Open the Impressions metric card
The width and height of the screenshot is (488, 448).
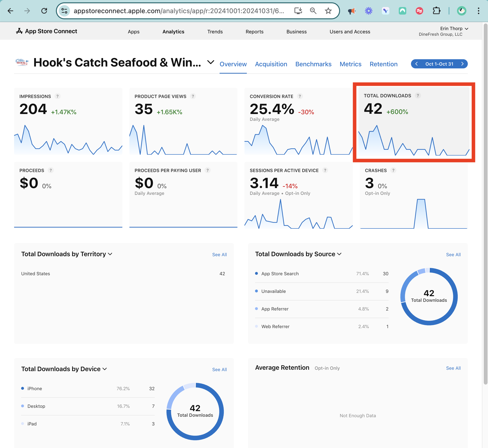click(x=68, y=121)
